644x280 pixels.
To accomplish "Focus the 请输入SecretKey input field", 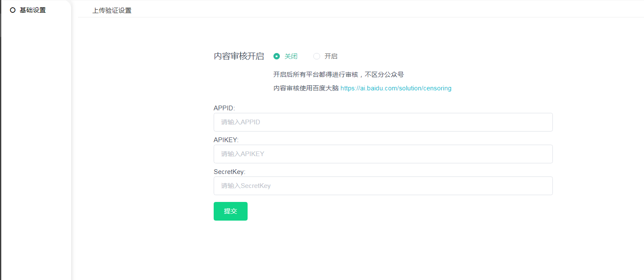I will 383,186.
